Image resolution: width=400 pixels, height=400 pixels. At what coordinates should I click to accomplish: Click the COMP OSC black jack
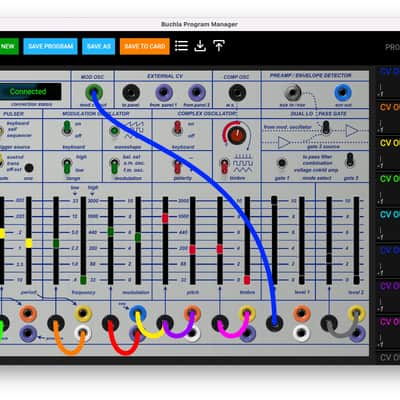click(x=237, y=92)
